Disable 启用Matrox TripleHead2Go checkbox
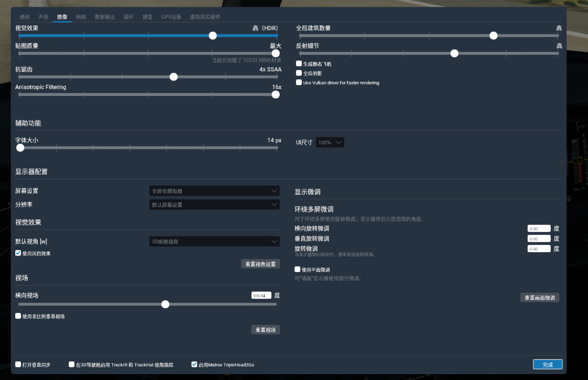 pos(195,364)
